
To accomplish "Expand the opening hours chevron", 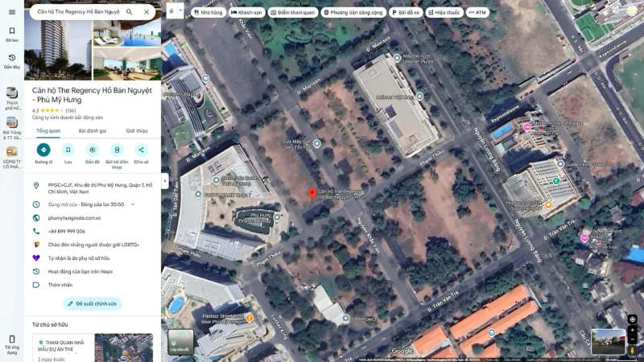I will [133, 204].
